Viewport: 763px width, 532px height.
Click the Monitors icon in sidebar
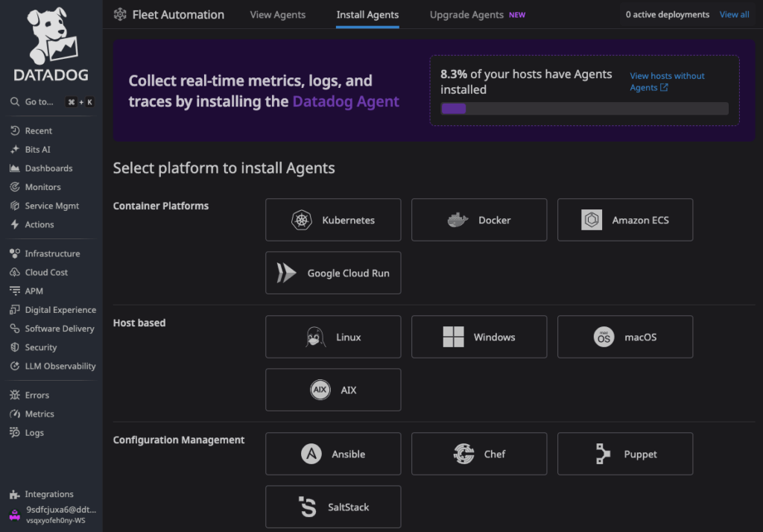point(15,187)
